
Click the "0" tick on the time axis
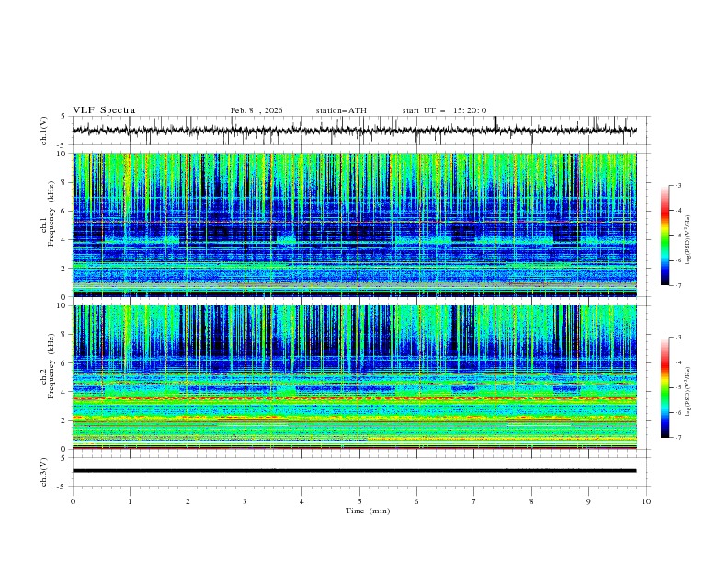click(x=73, y=501)
